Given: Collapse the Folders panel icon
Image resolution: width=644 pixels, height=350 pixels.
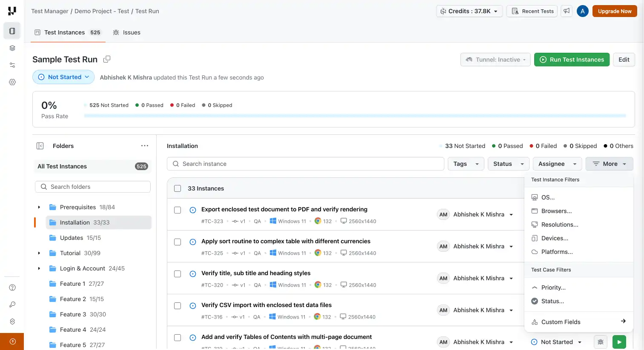Looking at the screenshot, I should click(x=40, y=146).
